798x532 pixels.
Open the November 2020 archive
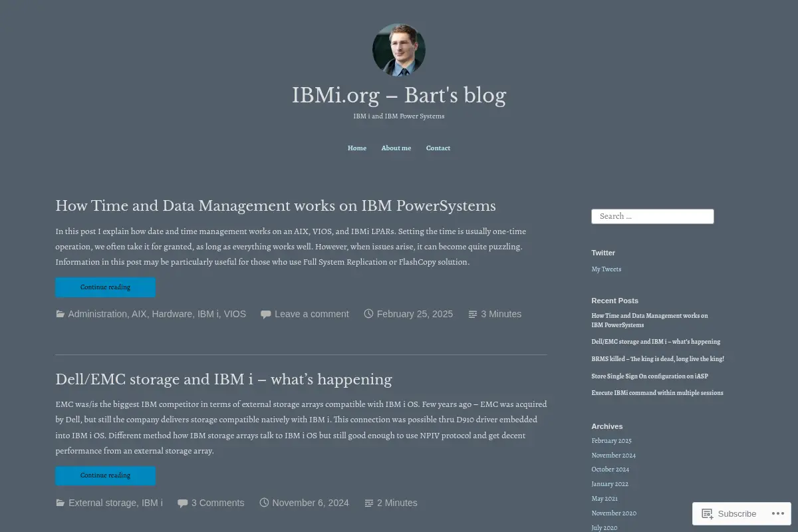tap(614, 513)
